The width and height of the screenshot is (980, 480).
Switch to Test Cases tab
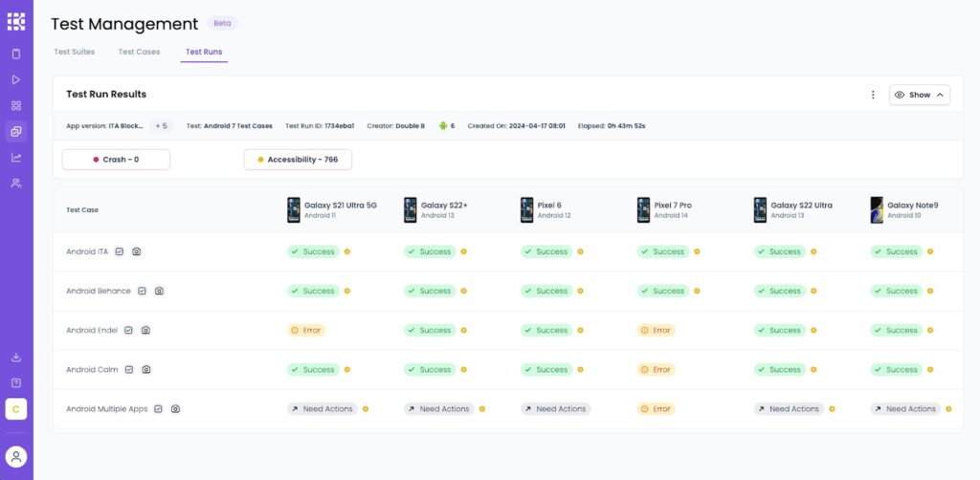(140, 52)
